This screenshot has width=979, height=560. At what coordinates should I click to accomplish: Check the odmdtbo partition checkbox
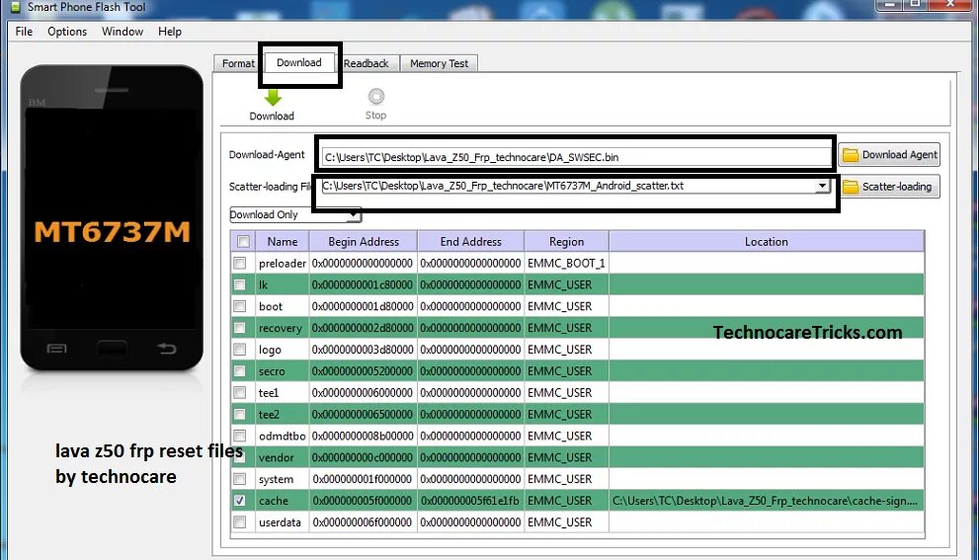pyautogui.click(x=240, y=436)
